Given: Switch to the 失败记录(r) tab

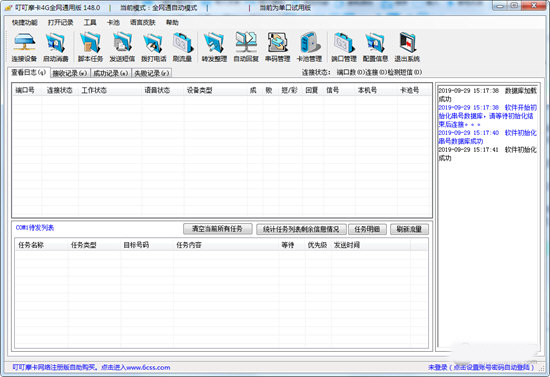Looking at the screenshot, I should (152, 73).
